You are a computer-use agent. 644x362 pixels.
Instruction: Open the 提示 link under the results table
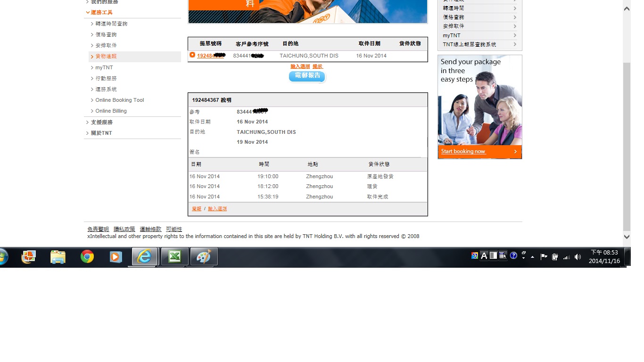(318, 66)
